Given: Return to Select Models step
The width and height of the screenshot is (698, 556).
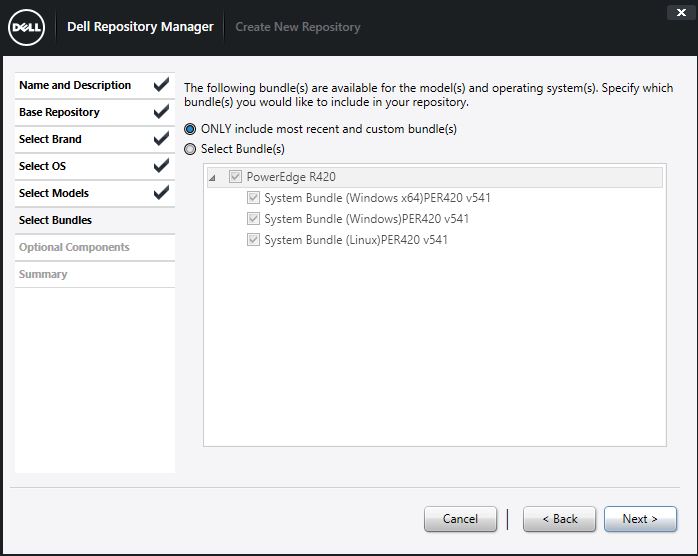Looking at the screenshot, I should pyautogui.click(x=94, y=193).
